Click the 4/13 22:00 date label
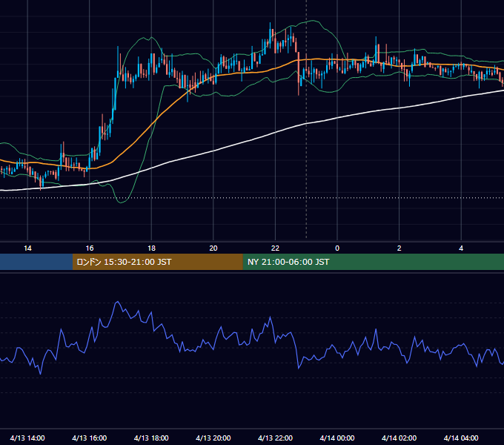Image resolution: width=504 pixels, height=445 pixels. (x=275, y=438)
